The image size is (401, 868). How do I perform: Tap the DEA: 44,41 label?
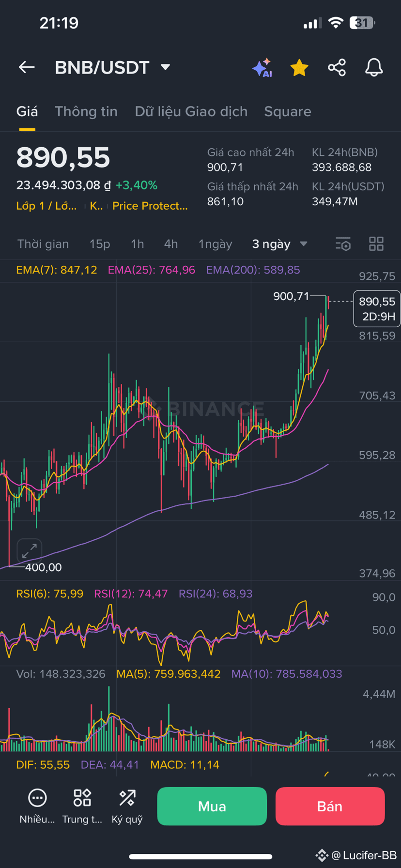tap(110, 765)
